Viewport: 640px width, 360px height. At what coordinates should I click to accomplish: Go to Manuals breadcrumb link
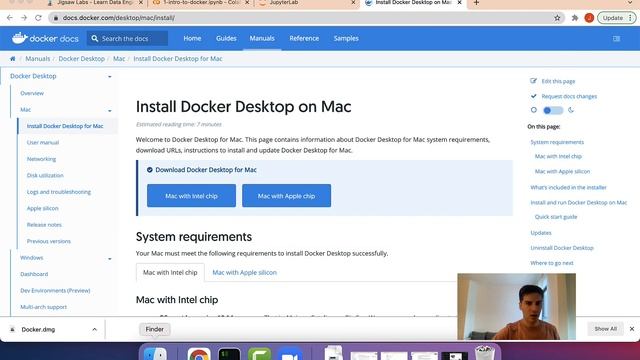[x=38, y=59]
